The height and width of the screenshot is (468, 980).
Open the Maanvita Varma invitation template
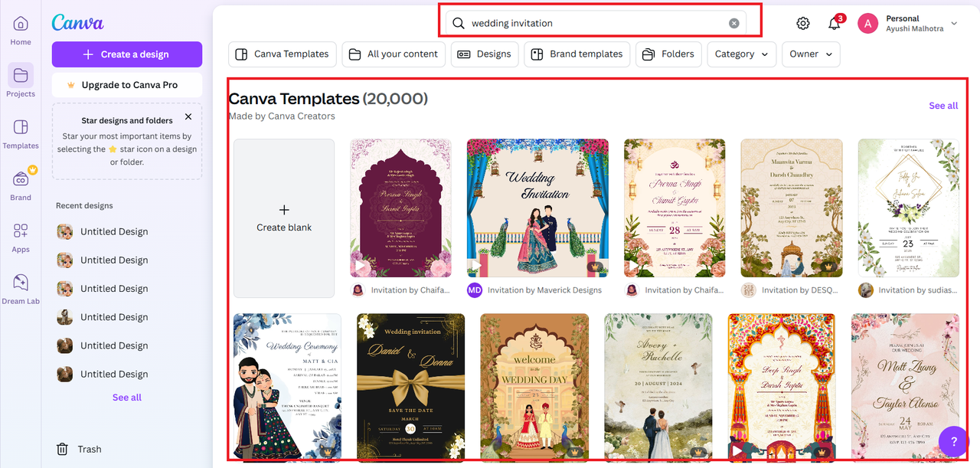click(x=792, y=208)
